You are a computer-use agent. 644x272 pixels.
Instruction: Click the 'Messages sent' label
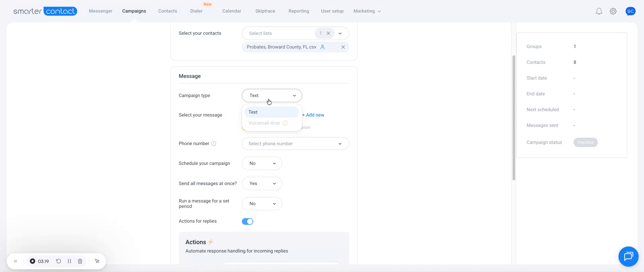point(542,125)
